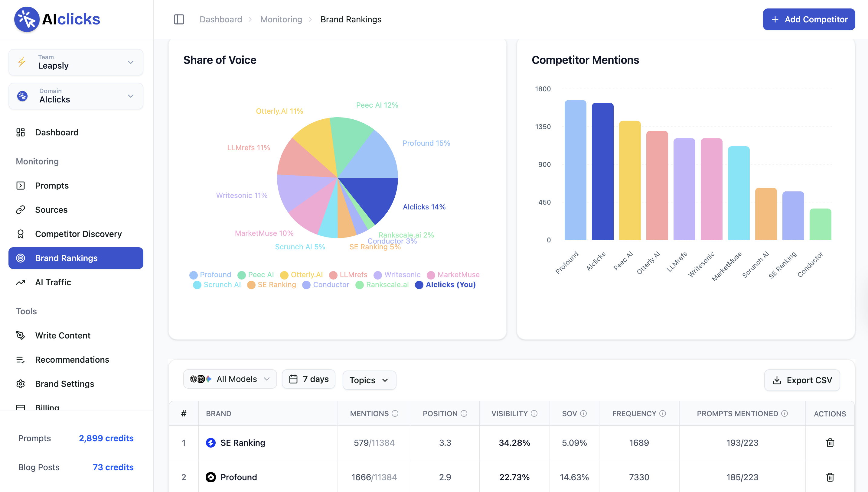Screen dimensions: 868x492
Task: Click trash icon in Profound row
Action: click(830, 477)
